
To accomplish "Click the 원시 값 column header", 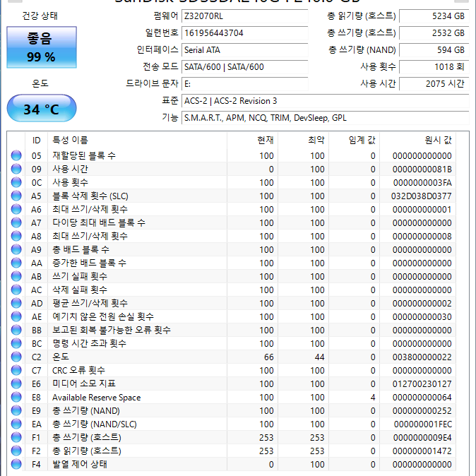I will pos(417,141).
